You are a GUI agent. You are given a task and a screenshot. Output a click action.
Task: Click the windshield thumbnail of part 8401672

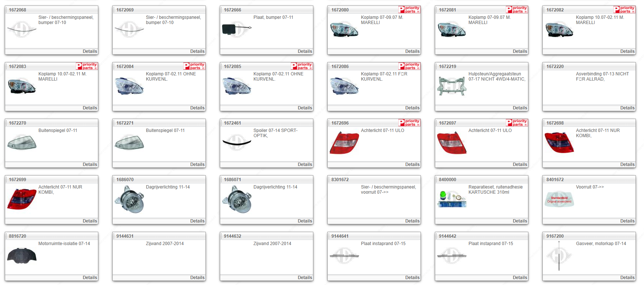coord(559,199)
